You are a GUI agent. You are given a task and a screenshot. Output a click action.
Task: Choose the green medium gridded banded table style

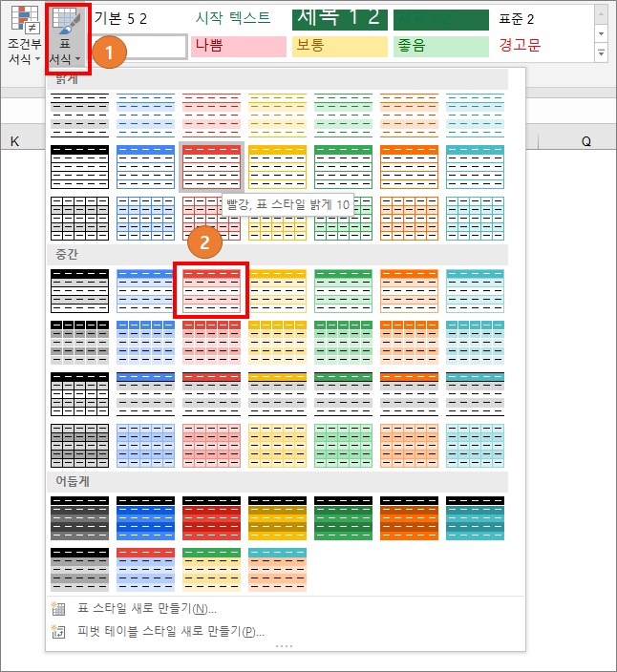343,343
